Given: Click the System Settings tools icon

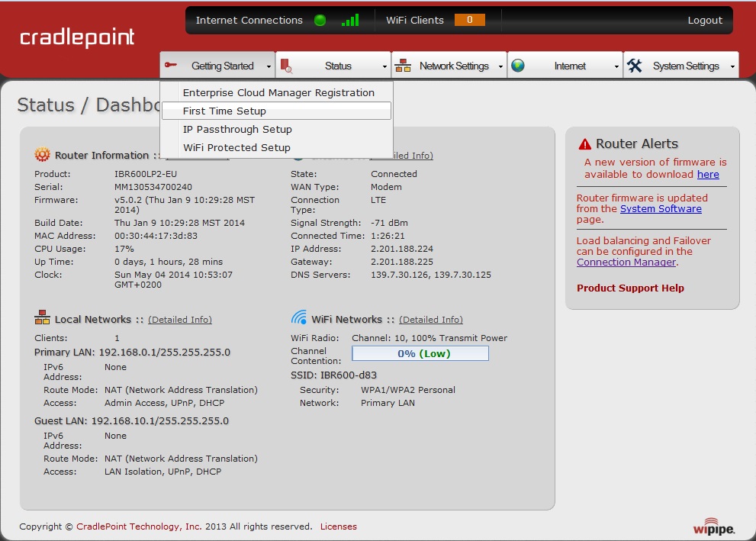Looking at the screenshot, I should pyautogui.click(x=635, y=66).
